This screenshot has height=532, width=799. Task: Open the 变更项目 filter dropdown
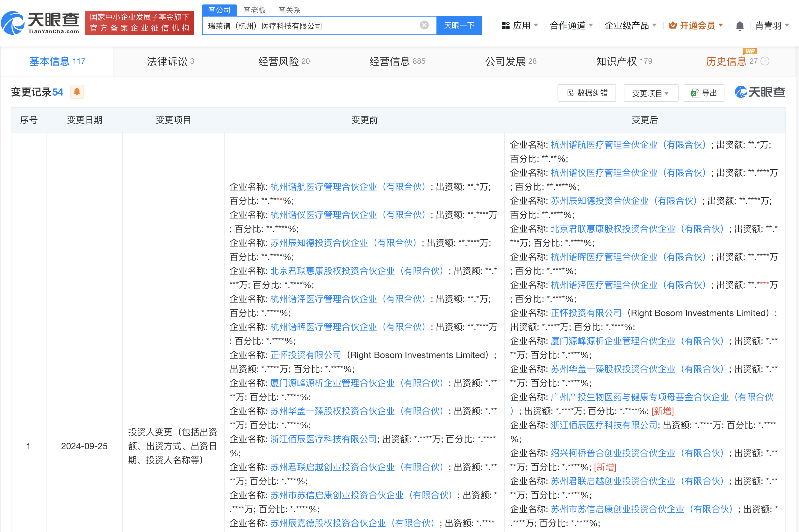[651, 93]
